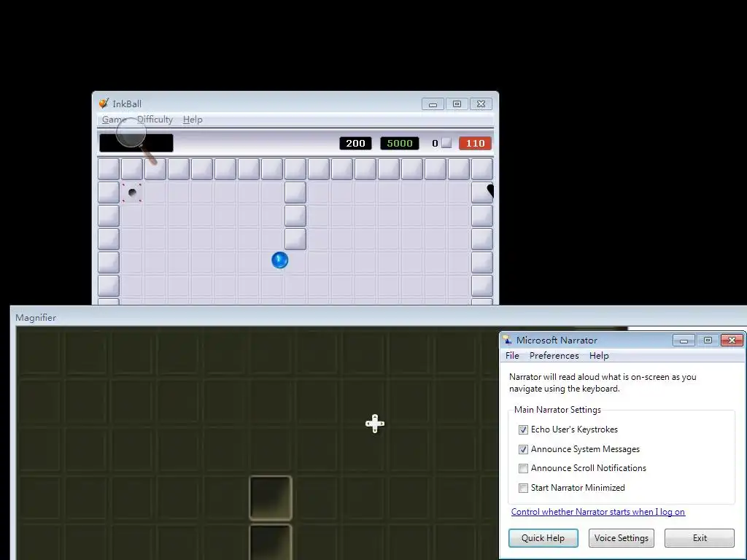Image resolution: width=747 pixels, height=560 pixels.
Task: Enable Start Narrator Minimized
Action: coord(523,488)
